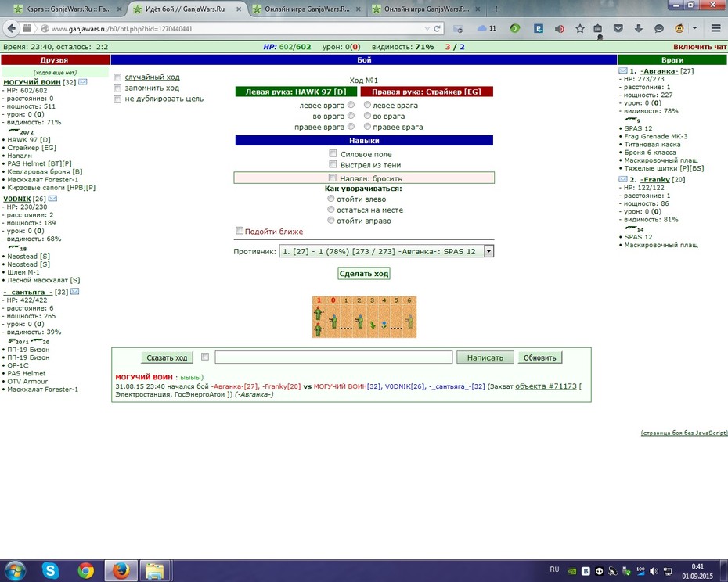Click envelope icon next to -Авганка-
Image resolution: width=728 pixels, height=582 pixels.
[x=623, y=70]
